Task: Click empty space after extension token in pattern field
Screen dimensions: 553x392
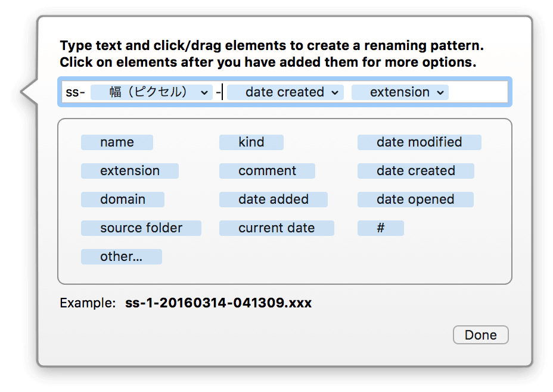Action: 477,92
